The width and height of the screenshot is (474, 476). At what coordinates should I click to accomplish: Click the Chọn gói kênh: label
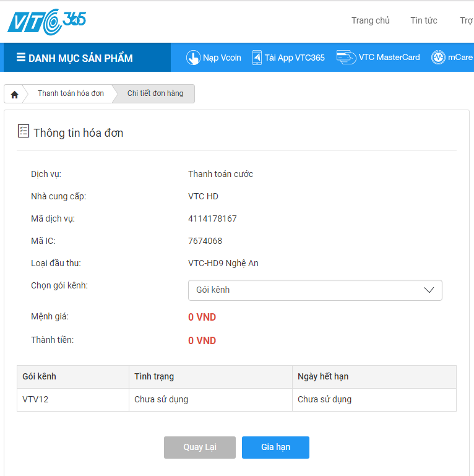click(x=59, y=285)
